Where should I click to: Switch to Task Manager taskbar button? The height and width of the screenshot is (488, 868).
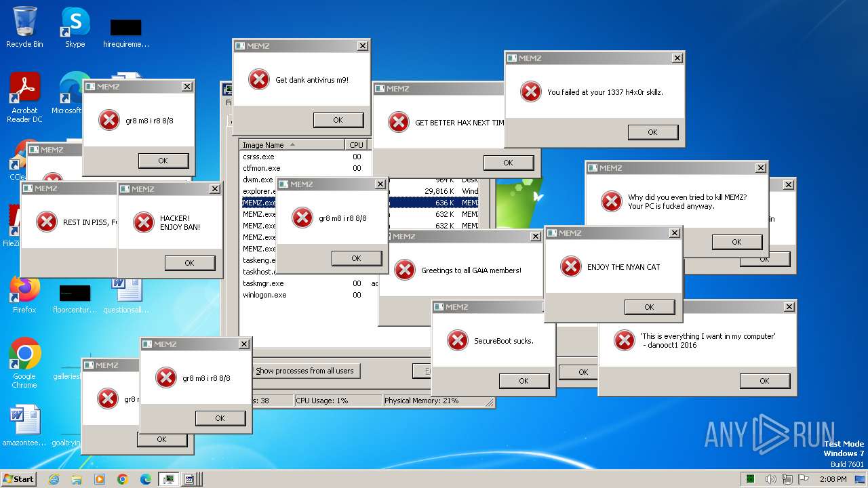click(x=167, y=479)
